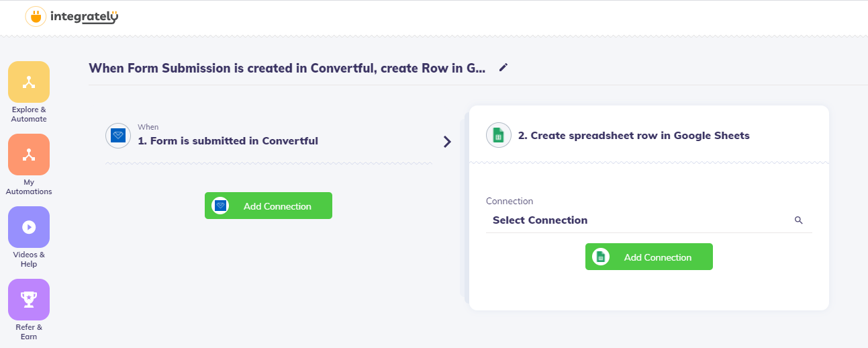868x348 pixels.
Task: Open My Automations sidebar icon
Action: pyautogui.click(x=29, y=155)
